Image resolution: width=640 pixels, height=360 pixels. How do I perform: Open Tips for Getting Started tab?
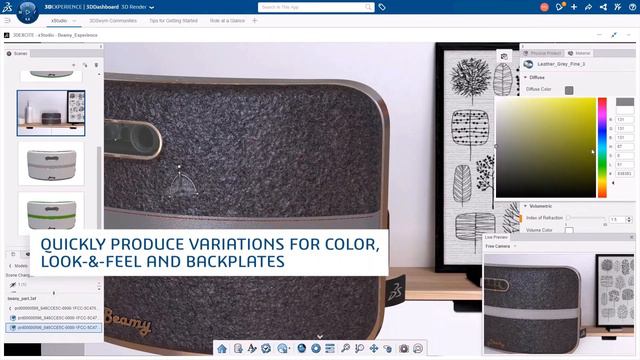tap(173, 20)
